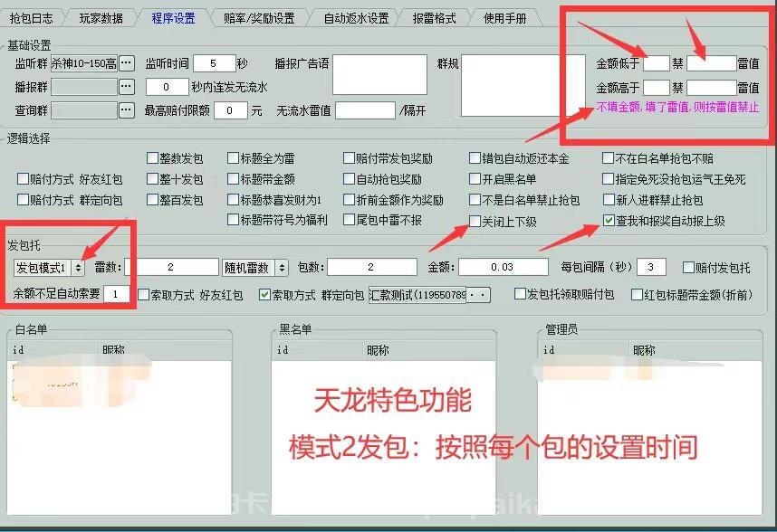Tick the 赔付发包托 checkbox

[x=688, y=268]
